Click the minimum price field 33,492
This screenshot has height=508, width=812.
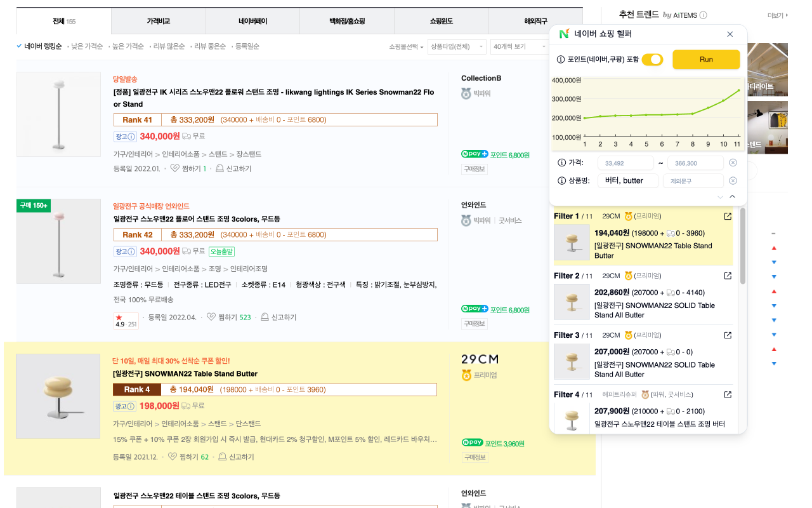click(x=625, y=163)
